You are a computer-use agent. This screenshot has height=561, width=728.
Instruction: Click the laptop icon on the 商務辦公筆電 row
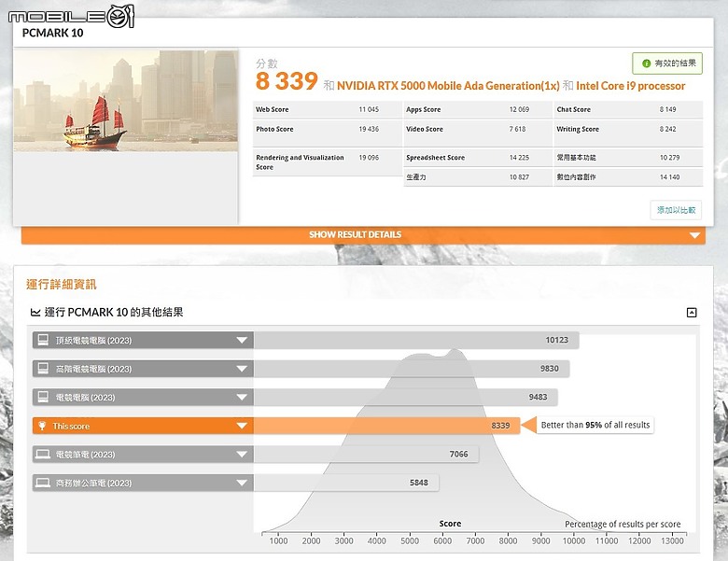coord(43,483)
